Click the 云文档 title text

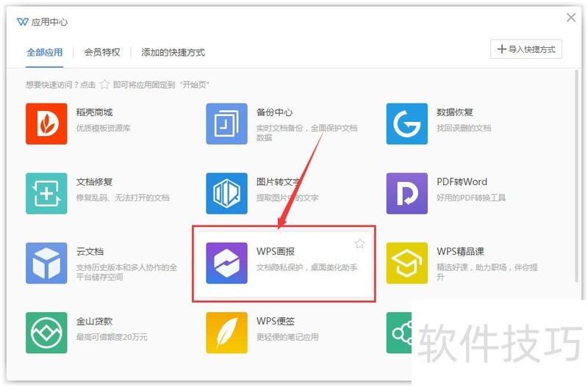(90, 251)
